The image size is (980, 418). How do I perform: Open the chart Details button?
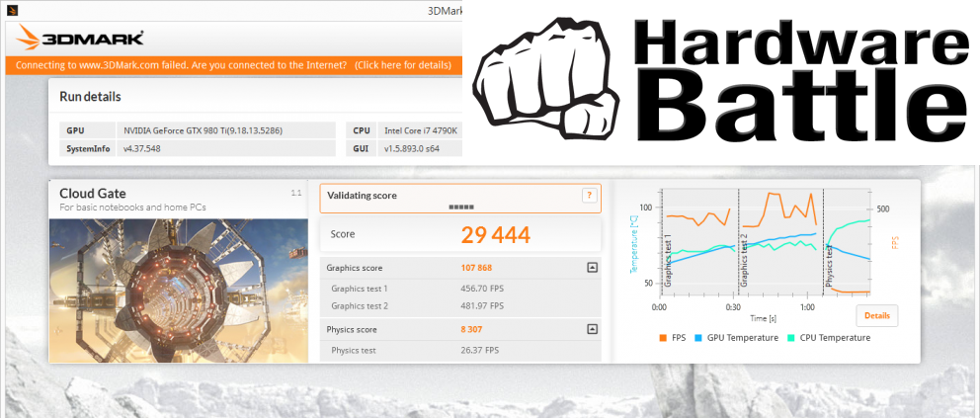tap(876, 315)
